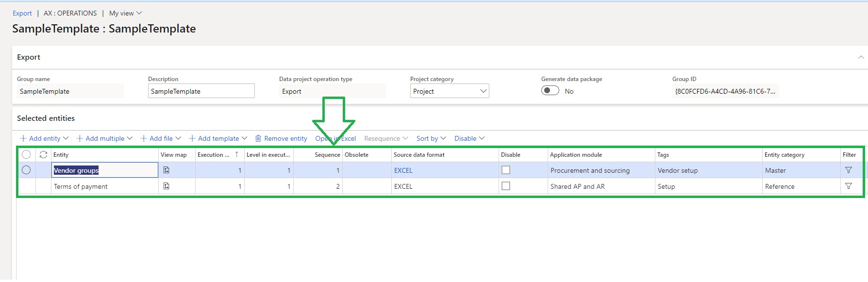Select the Vendor groups row radio button
This screenshot has width=868, height=282.
26,170
